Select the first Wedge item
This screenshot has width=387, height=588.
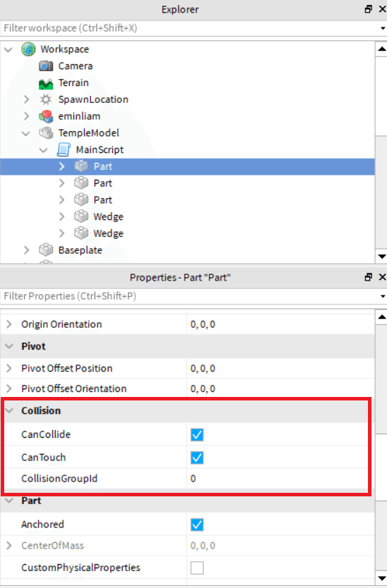109,216
